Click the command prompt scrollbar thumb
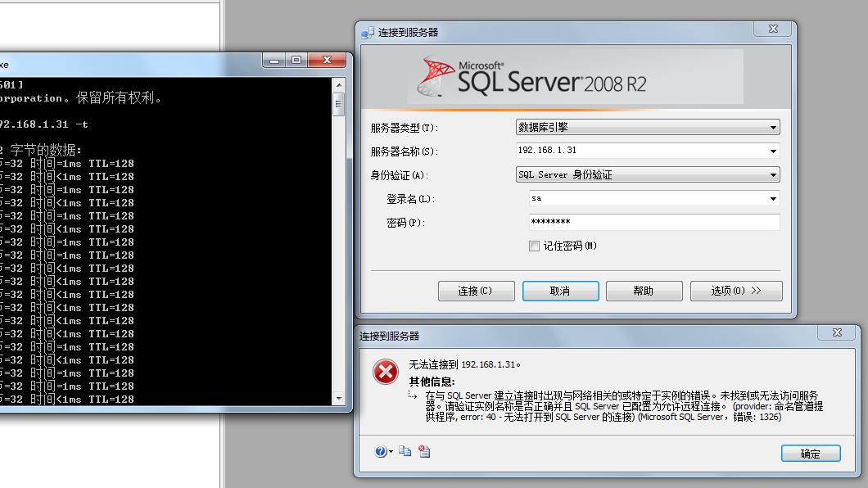This screenshot has width=868, height=488. point(339,105)
